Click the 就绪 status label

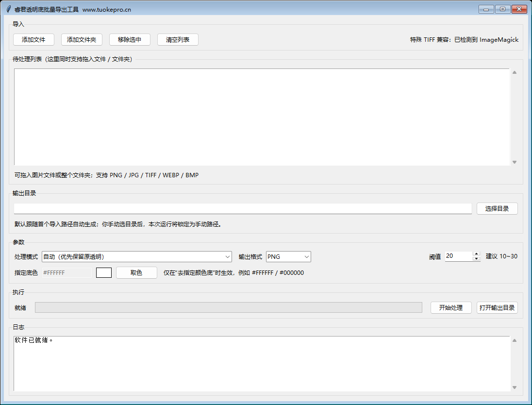(x=20, y=307)
